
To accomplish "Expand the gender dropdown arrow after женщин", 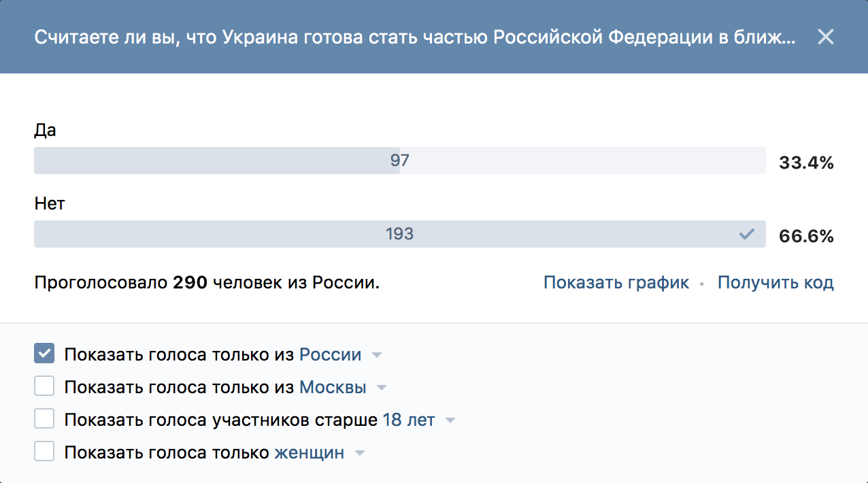I will 360,454.
